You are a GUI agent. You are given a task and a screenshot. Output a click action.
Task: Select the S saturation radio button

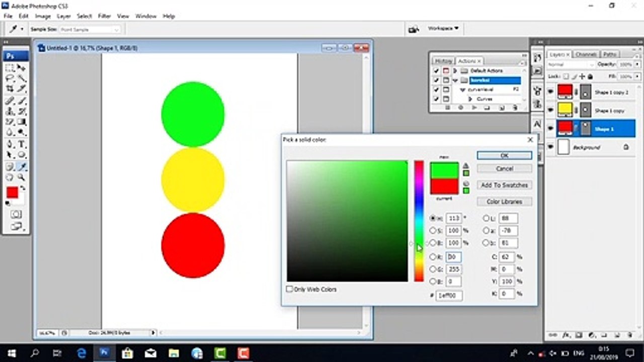click(x=433, y=230)
